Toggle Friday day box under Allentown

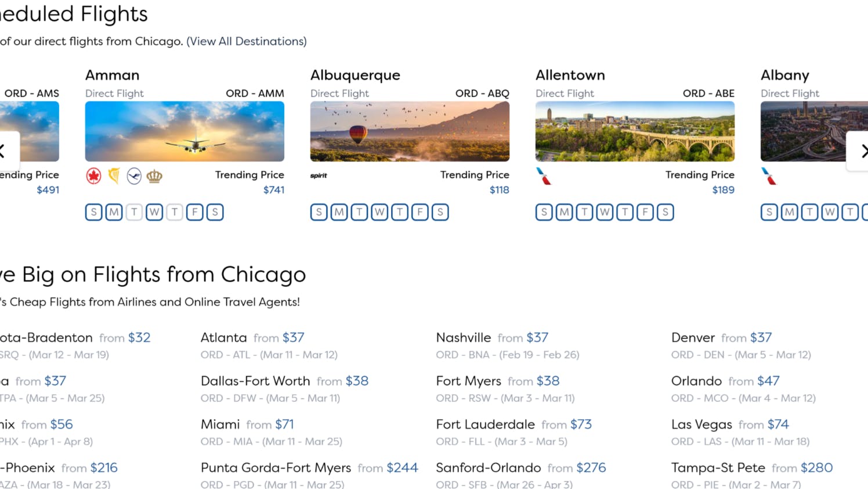coord(645,212)
